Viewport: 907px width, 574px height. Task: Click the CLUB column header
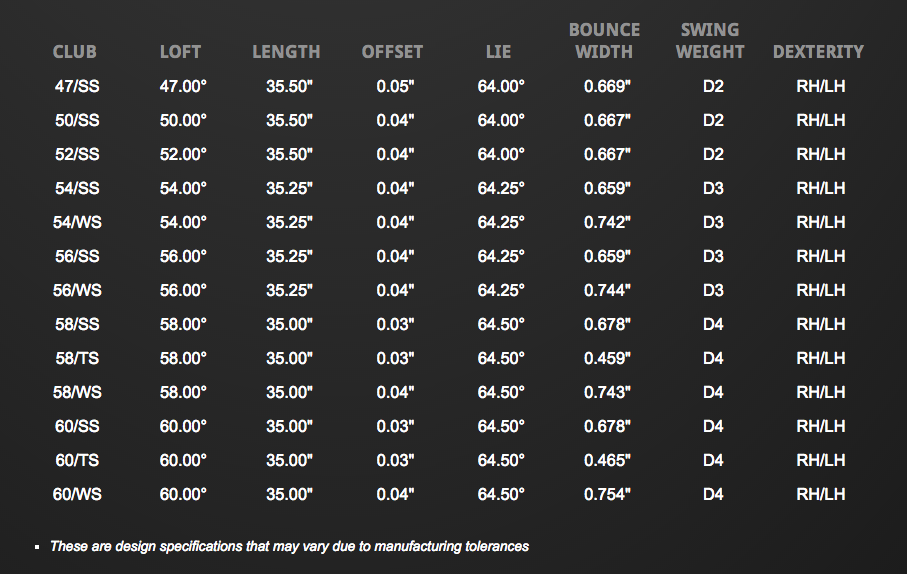(75, 52)
